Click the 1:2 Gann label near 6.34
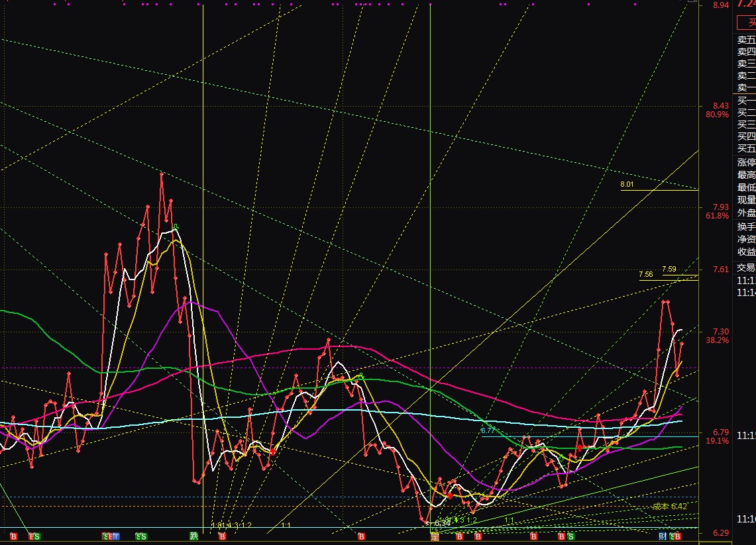 pos(472,520)
